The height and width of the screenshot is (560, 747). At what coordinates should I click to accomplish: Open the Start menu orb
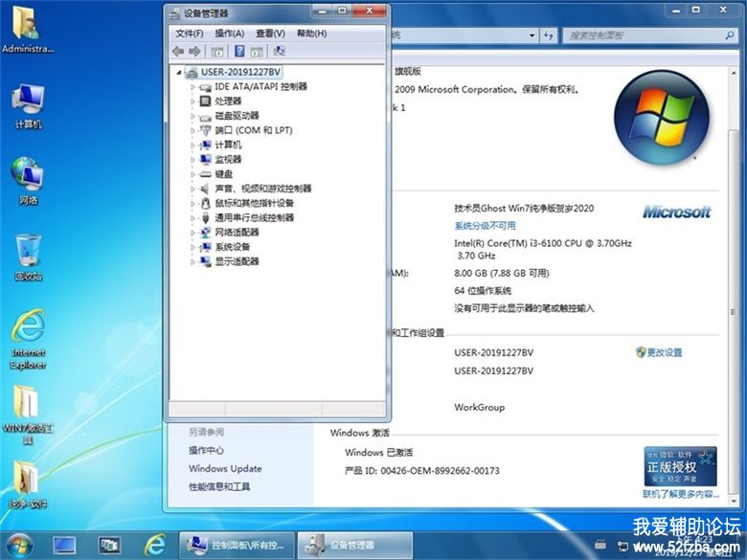[x=19, y=546]
